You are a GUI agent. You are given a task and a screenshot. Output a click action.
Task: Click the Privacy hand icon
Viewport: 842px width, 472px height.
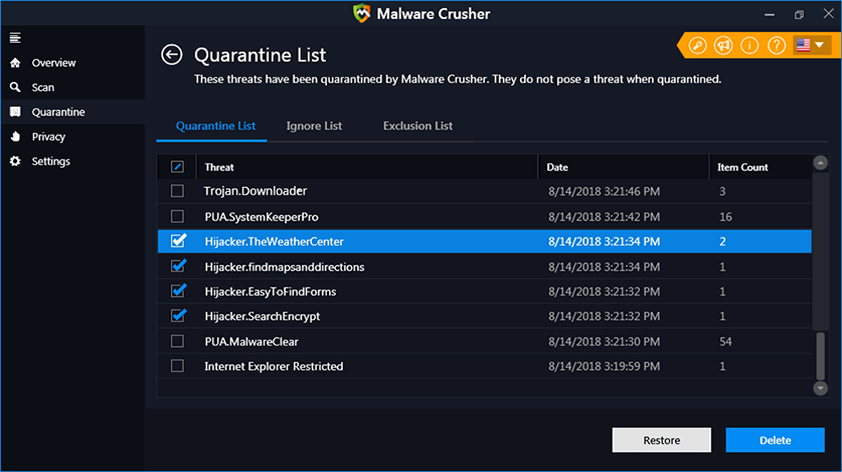point(15,136)
